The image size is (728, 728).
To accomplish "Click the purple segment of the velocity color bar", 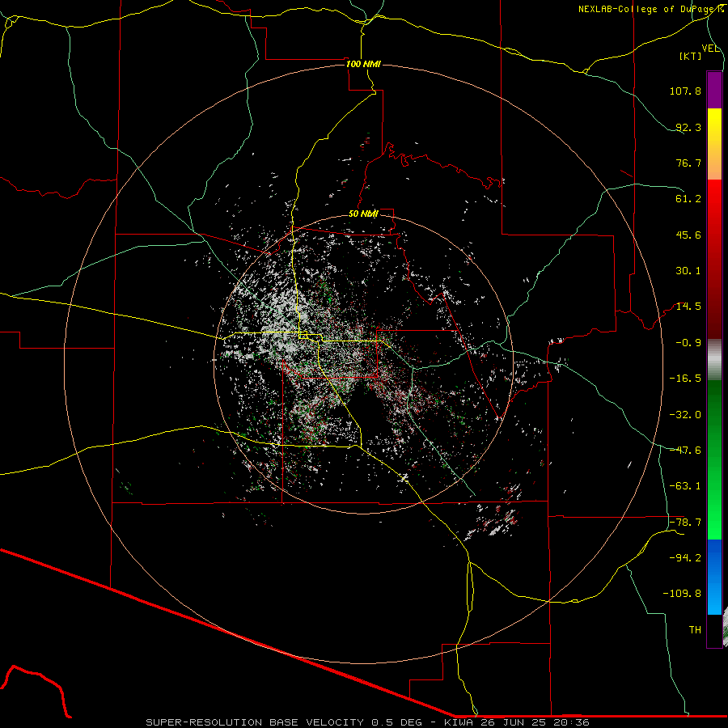I will (x=714, y=90).
